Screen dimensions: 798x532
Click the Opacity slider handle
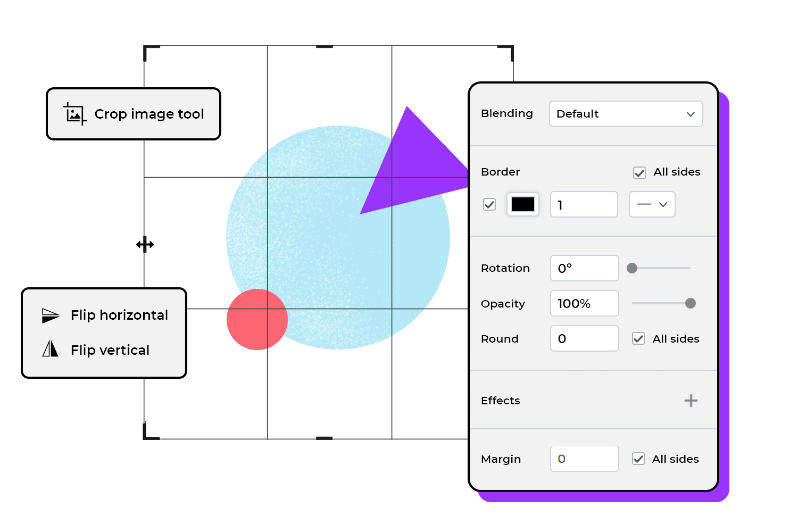tap(691, 303)
